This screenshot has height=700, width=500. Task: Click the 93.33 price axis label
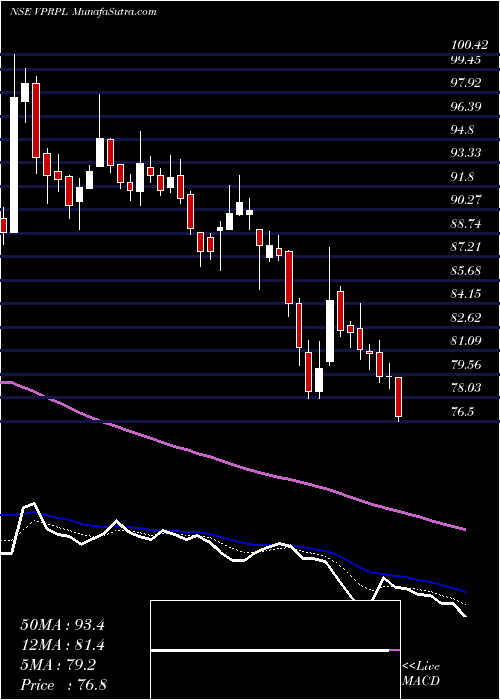coord(465,153)
